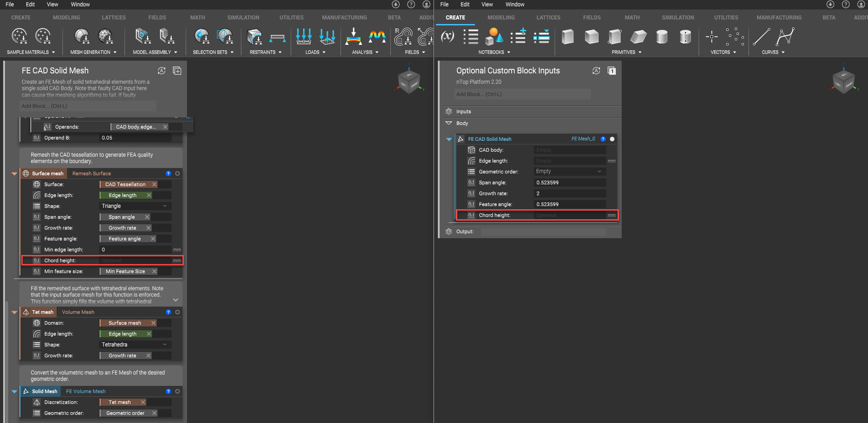Remove the Min Feature Size chip
Viewport: 868px width, 423px height.
[x=154, y=271]
